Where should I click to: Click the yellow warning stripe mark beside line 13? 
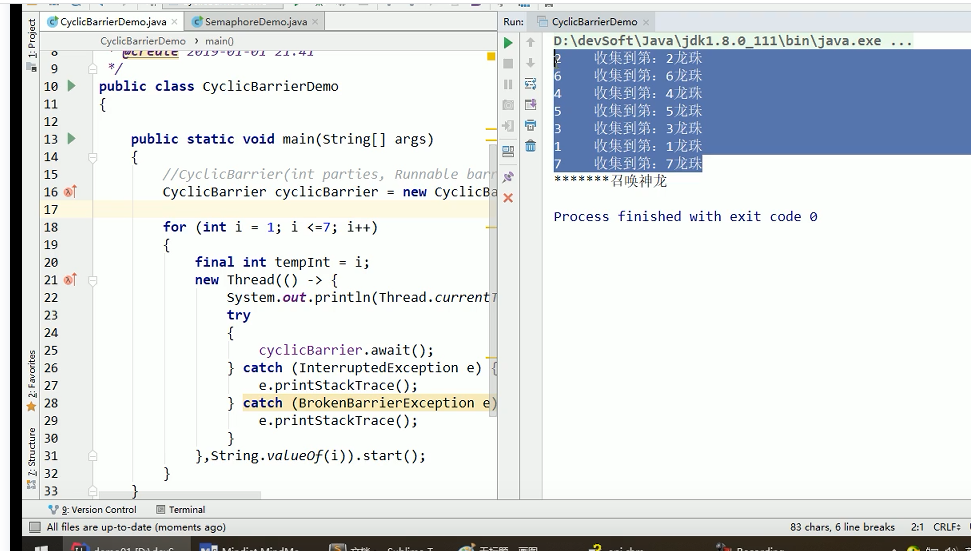point(491,139)
